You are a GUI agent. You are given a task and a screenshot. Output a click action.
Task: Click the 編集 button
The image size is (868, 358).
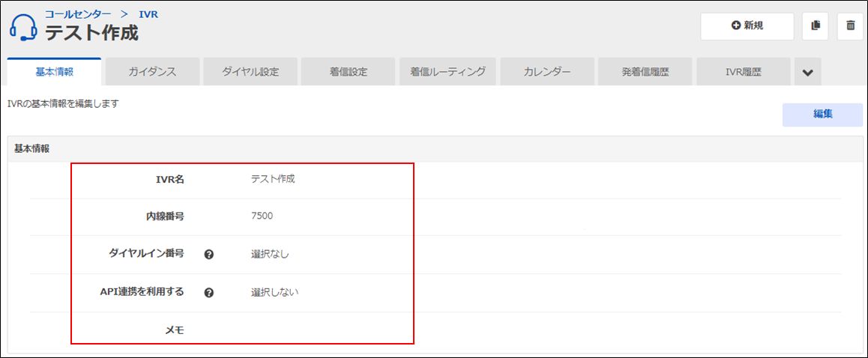pyautogui.click(x=822, y=115)
